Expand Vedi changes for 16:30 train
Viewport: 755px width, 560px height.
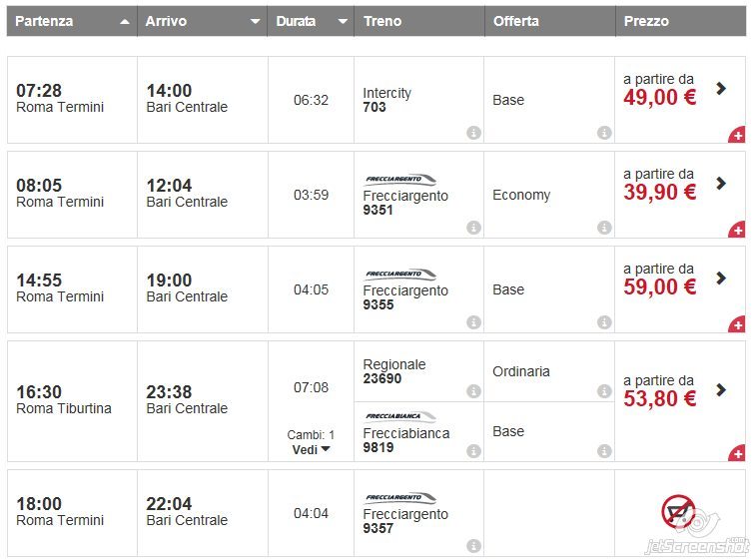pos(311,449)
